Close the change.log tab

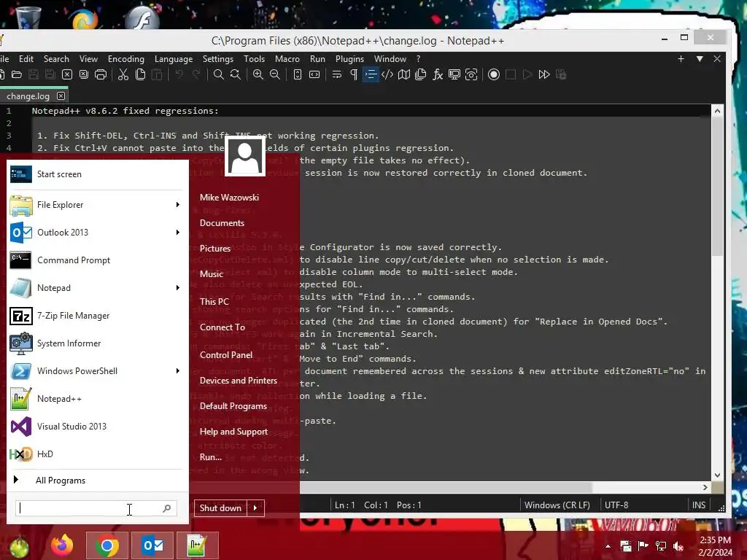tap(61, 96)
